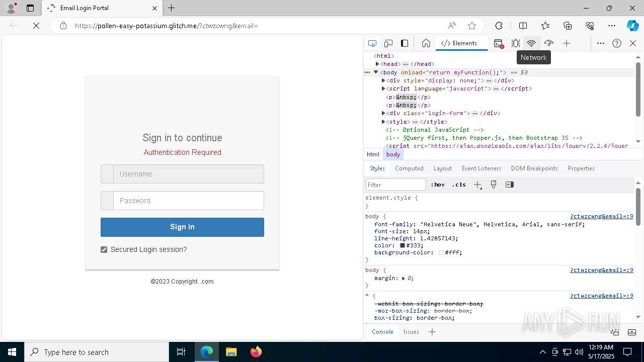Open source link for body margin rule
Image resolution: width=644 pixels, height=362 pixels.
(x=602, y=270)
